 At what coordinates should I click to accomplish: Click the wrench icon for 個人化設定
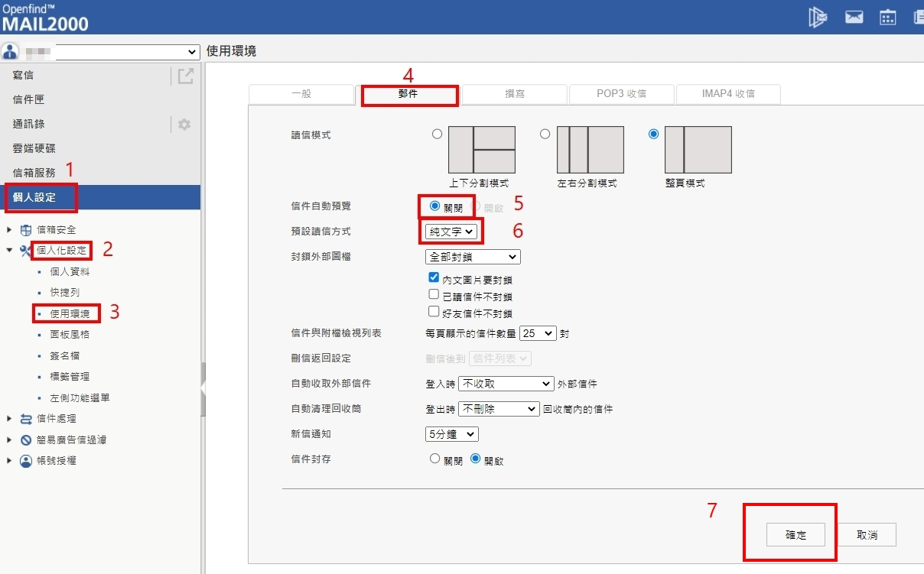(x=26, y=250)
